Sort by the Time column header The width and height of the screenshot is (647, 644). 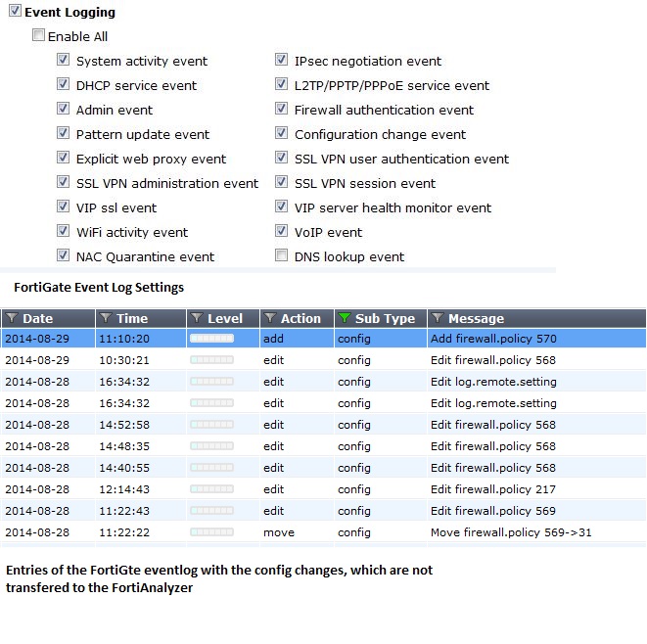pos(132,318)
